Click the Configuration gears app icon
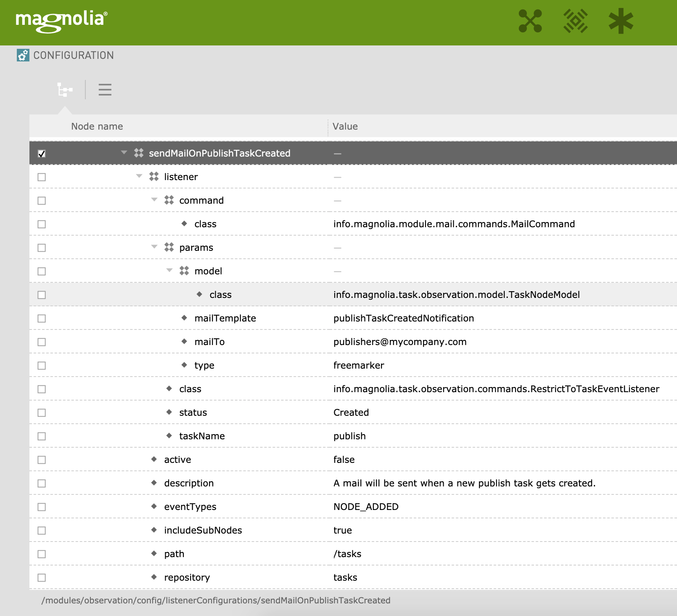Screen dimensions: 677x616 click(22, 55)
